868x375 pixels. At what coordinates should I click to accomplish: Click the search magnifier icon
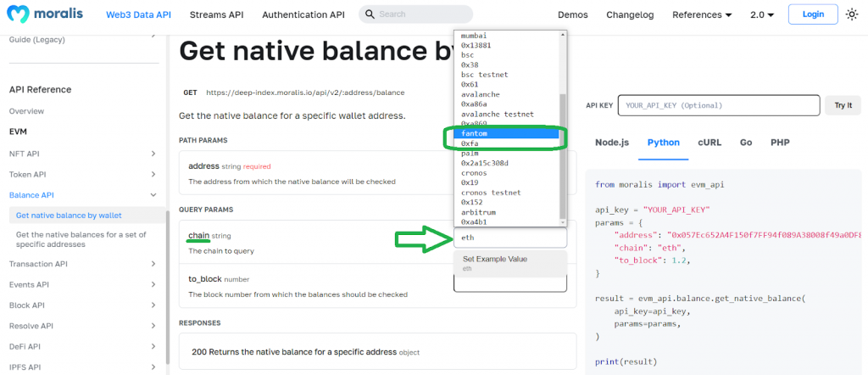point(370,14)
